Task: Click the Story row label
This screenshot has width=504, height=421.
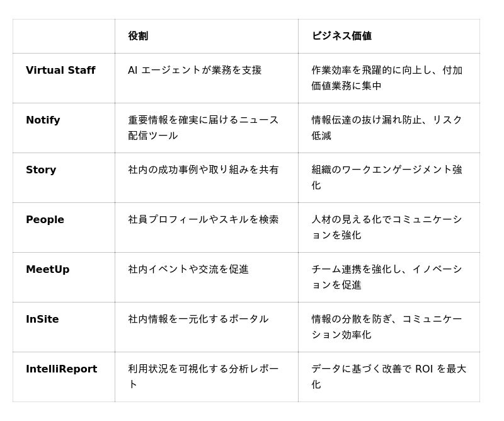Action: [x=41, y=170]
